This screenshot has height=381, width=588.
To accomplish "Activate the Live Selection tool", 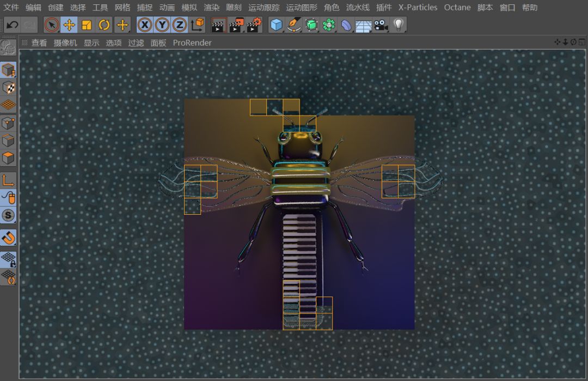I will pos(51,25).
